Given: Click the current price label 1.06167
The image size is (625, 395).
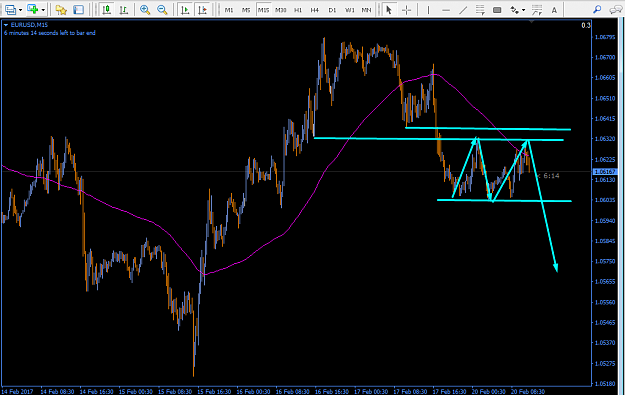Looking at the screenshot, I should (x=605, y=172).
